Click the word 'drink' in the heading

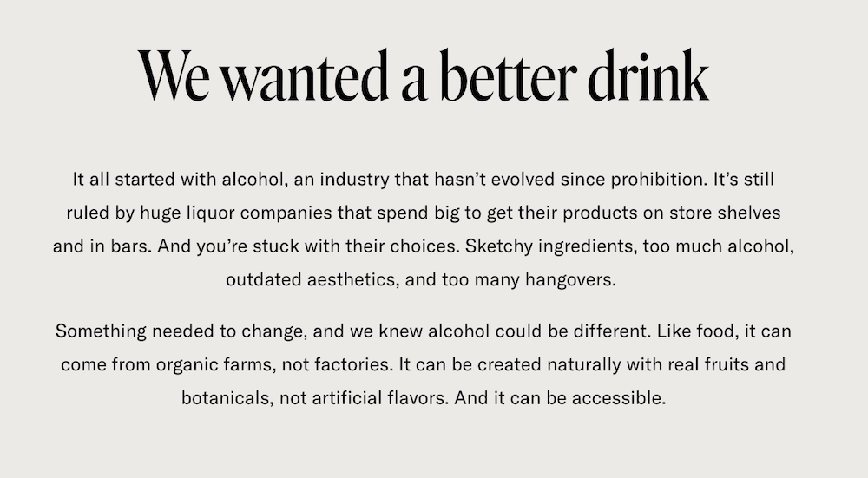click(648, 75)
